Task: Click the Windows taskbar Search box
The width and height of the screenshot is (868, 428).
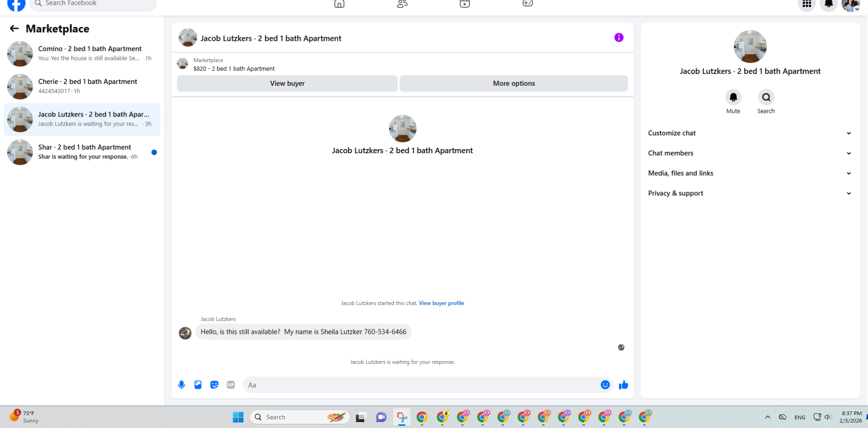Action: (x=299, y=417)
